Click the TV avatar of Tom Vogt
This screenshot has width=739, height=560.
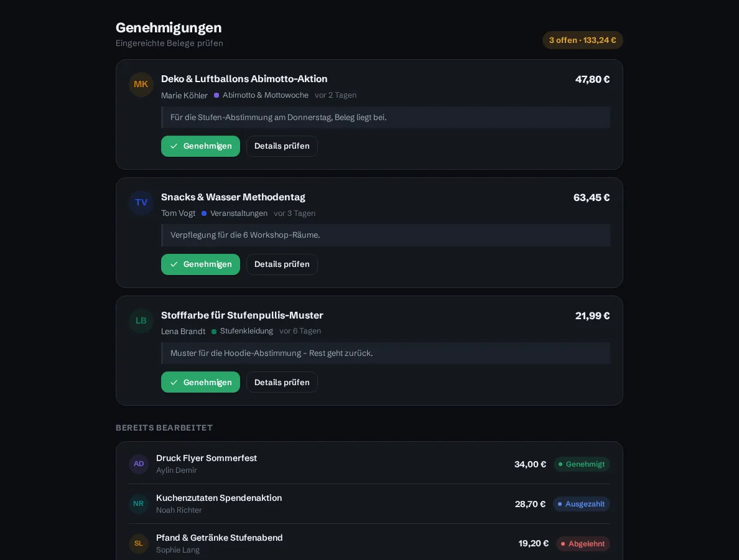coord(141,203)
